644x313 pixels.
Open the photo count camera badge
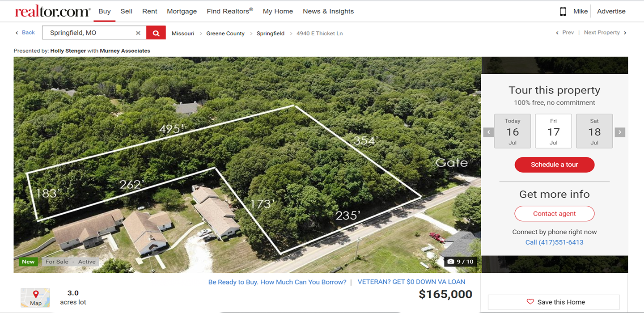pyautogui.click(x=460, y=262)
